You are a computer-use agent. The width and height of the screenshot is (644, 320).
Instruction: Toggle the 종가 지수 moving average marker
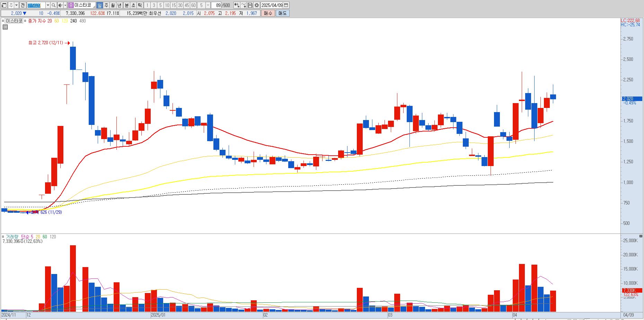coord(25,21)
